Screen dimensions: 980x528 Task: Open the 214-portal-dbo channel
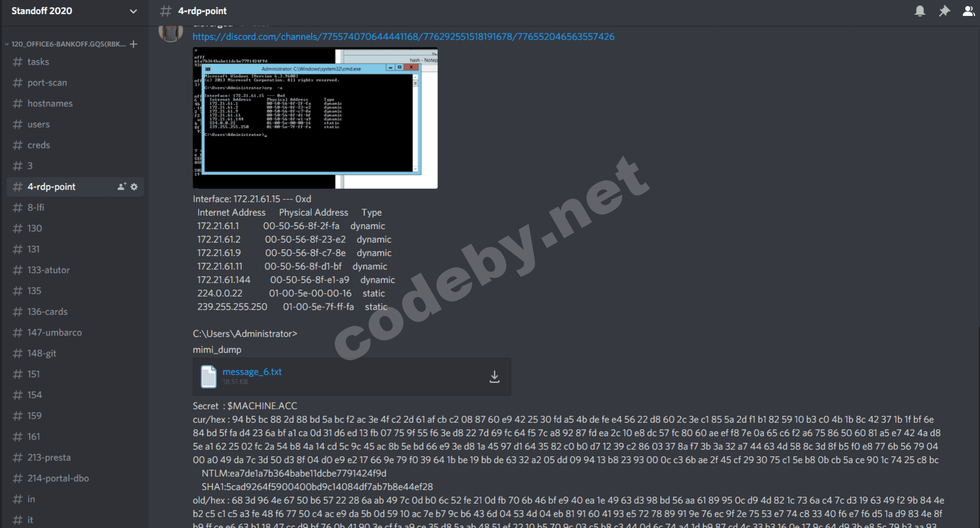[x=75, y=478]
